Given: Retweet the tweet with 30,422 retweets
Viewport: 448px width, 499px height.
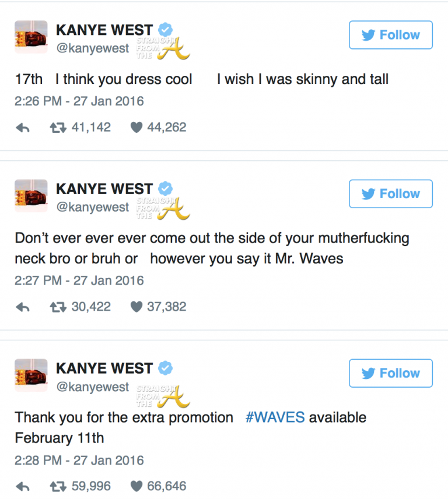Looking at the screenshot, I should click(x=58, y=307).
